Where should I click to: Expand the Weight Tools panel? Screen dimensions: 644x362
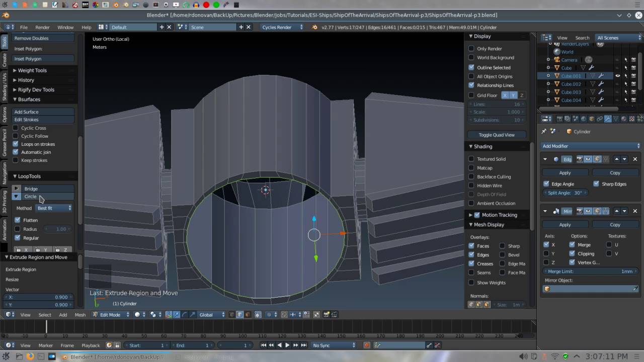[32, 70]
